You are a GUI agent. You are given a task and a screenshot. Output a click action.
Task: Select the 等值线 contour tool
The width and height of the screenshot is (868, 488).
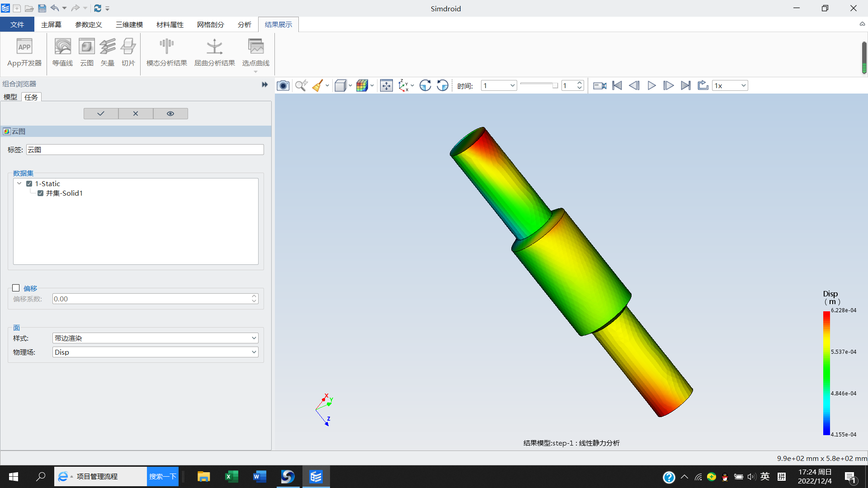[62, 52]
